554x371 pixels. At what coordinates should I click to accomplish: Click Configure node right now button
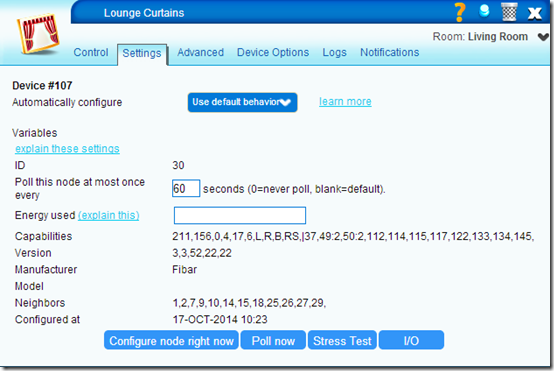171,340
